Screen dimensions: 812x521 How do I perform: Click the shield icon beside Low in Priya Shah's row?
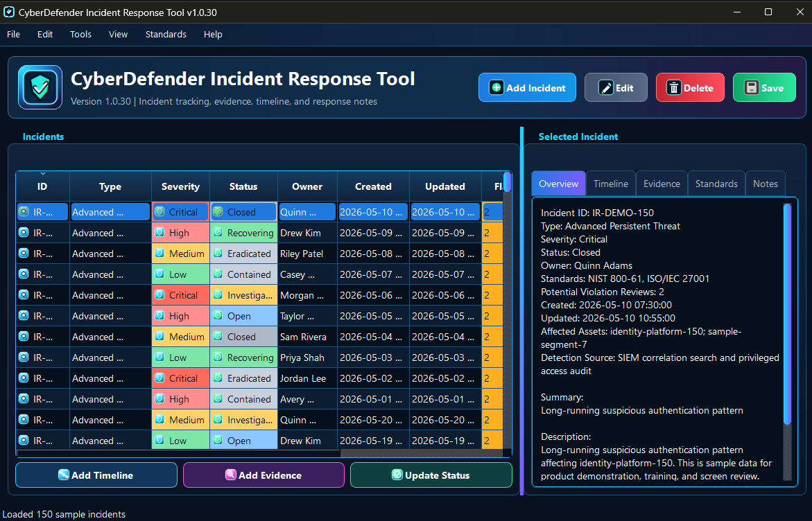click(160, 357)
